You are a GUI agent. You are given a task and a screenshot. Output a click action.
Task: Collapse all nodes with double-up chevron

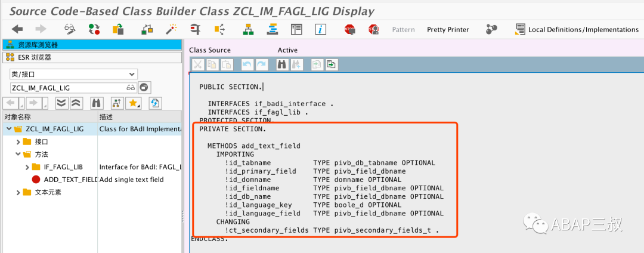76,103
